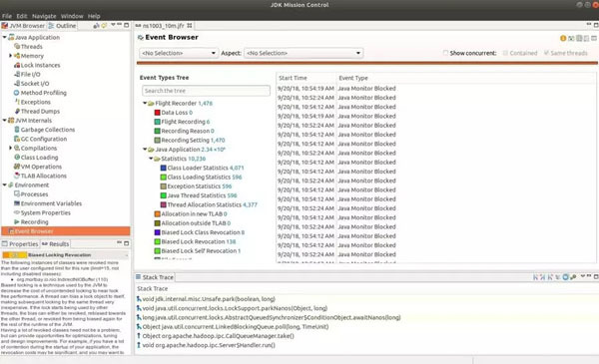Open the Navigate menu
599x364 pixels.
coord(44,16)
